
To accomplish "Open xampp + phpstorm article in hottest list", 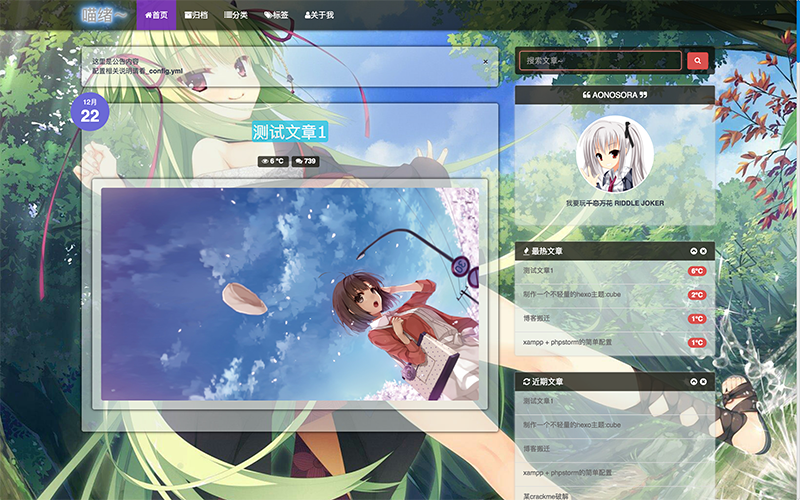I will (x=567, y=343).
